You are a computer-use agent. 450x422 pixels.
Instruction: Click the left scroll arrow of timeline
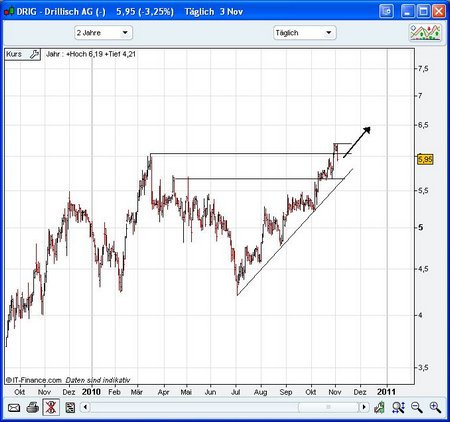(85, 407)
